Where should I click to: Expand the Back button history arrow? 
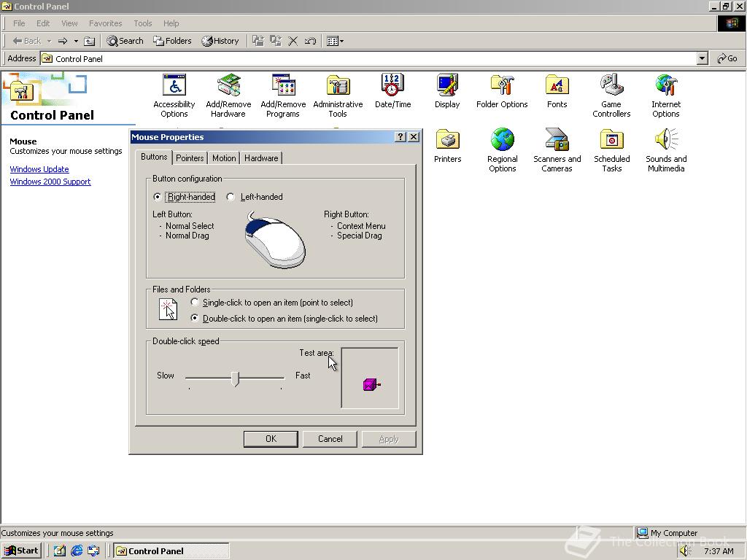[49, 41]
